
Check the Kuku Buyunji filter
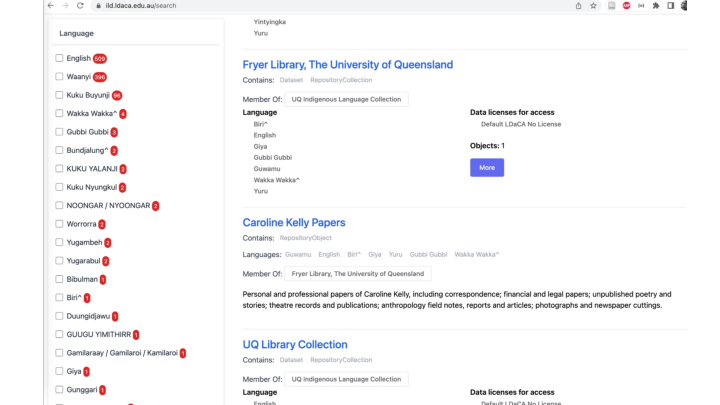click(x=59, y=95)
